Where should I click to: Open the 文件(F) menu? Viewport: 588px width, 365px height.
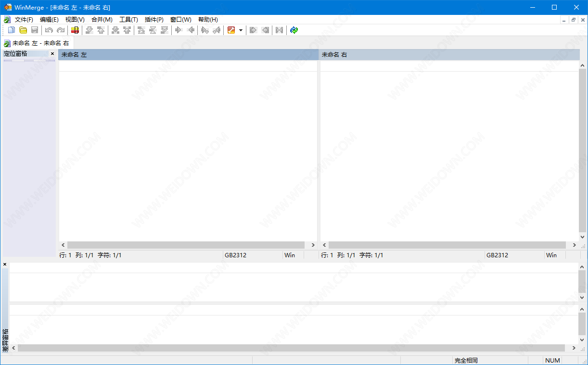pyautogui.click(x=24, y=20)
